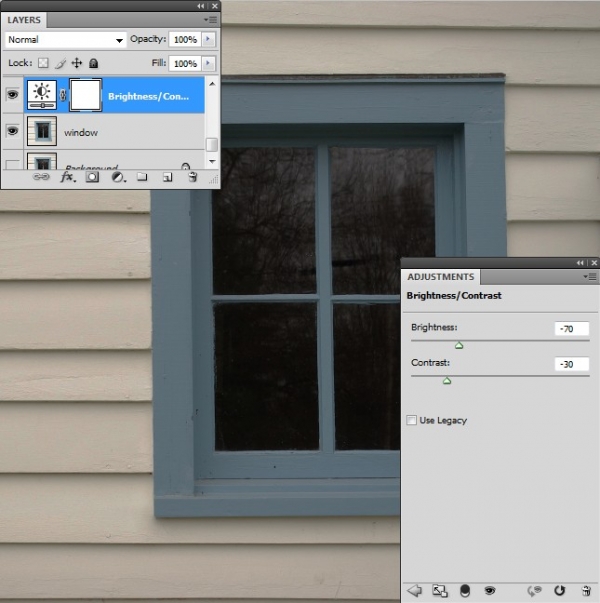View previous state of adjustment

coord(534,590)
